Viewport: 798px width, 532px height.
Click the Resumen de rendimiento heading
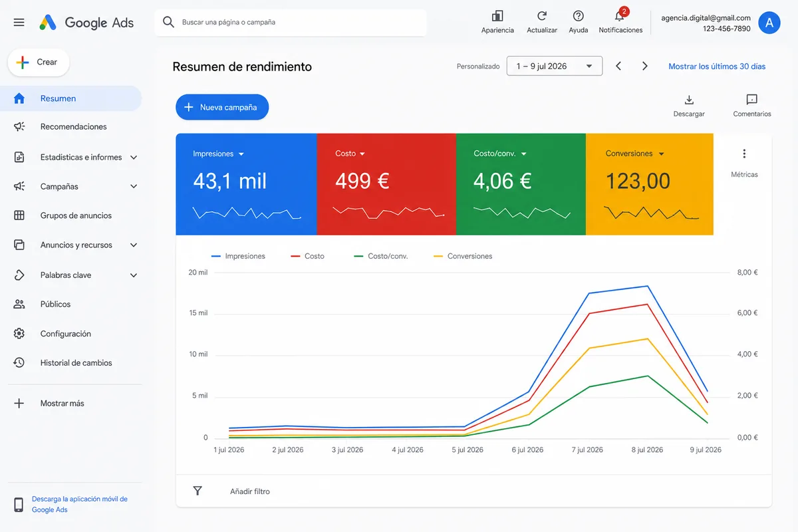click(242, 66)
